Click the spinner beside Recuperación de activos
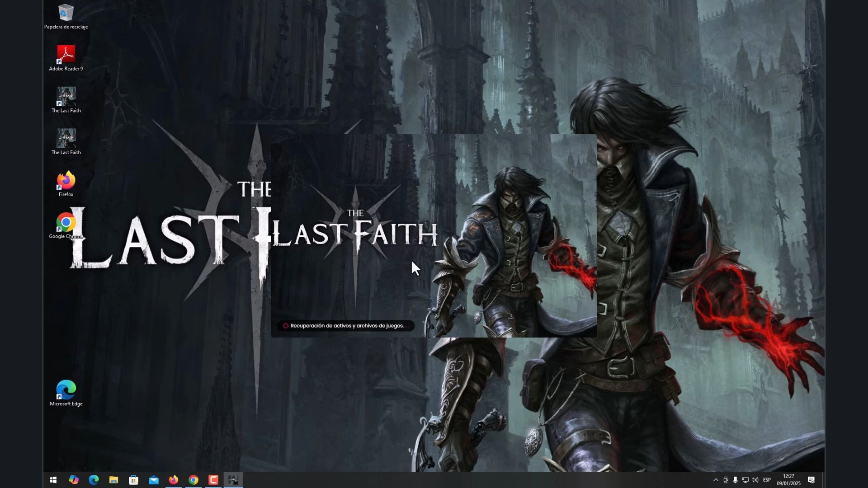This screenshot has height=488, width=868. click(286, 326)
